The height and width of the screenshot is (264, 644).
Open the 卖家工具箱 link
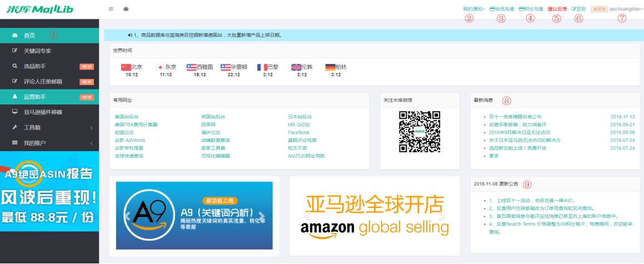click(x=213, y=148)
